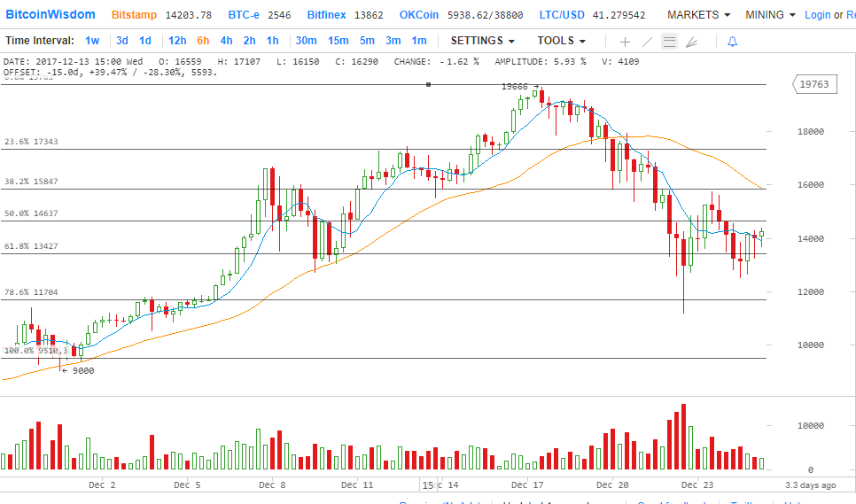Select the crosshair cursor tool
This screenshot has width=856, height=504.
click(x=625, y=42)
